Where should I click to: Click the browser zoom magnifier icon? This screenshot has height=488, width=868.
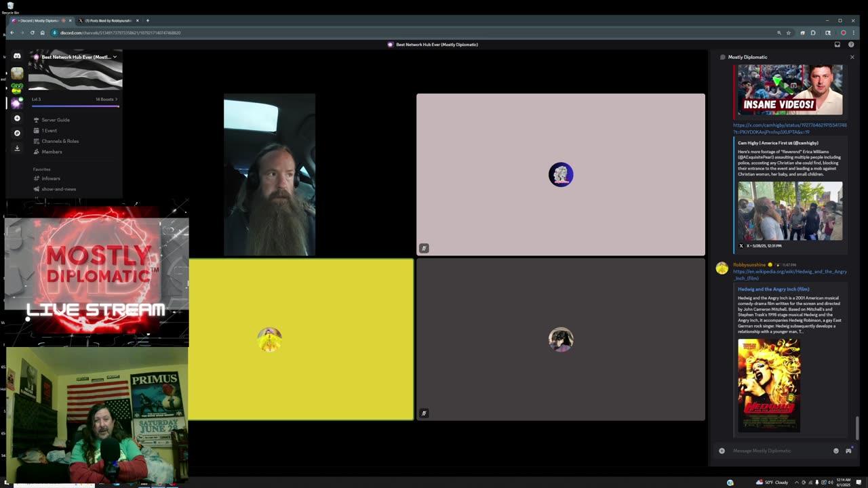778,33
